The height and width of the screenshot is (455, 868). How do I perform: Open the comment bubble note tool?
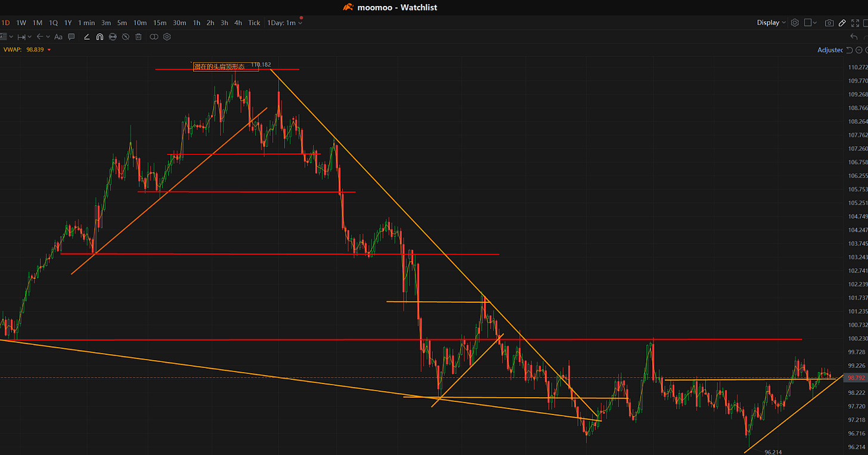tap(72, 36)
